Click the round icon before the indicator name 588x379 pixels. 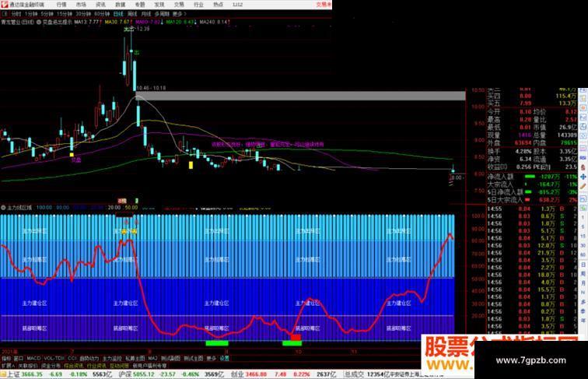tap(39, 22)
